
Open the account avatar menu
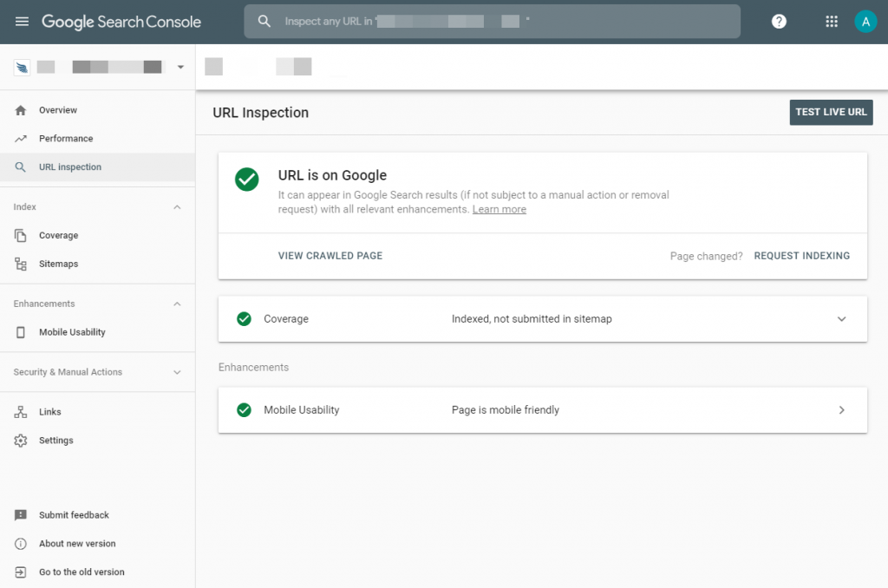click(865, 21)
